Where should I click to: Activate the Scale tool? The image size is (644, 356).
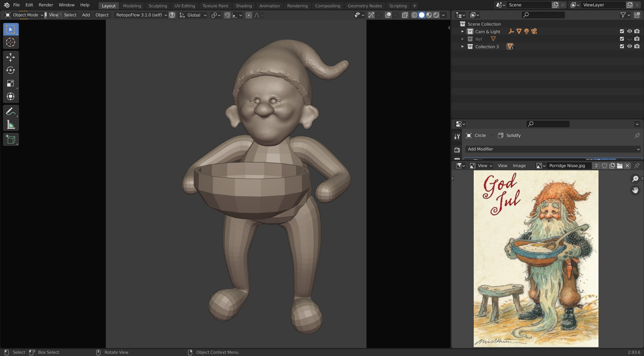click(11, 83)
